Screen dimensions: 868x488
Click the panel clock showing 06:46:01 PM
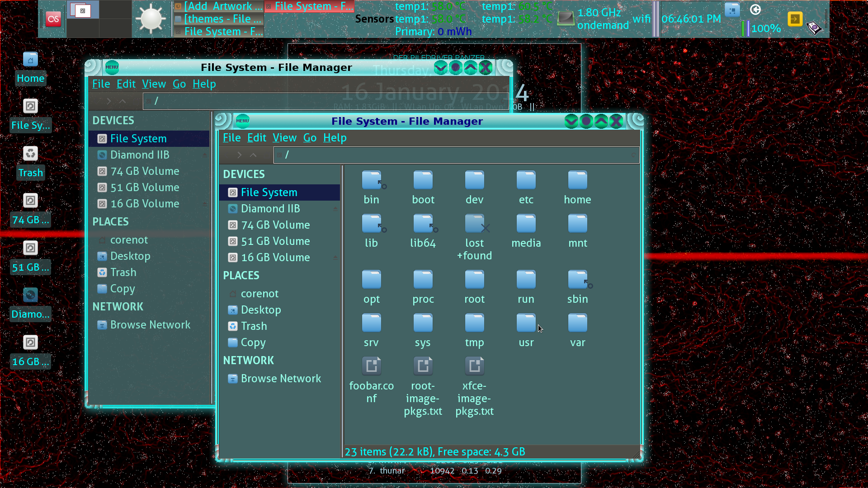coord(691,19)
